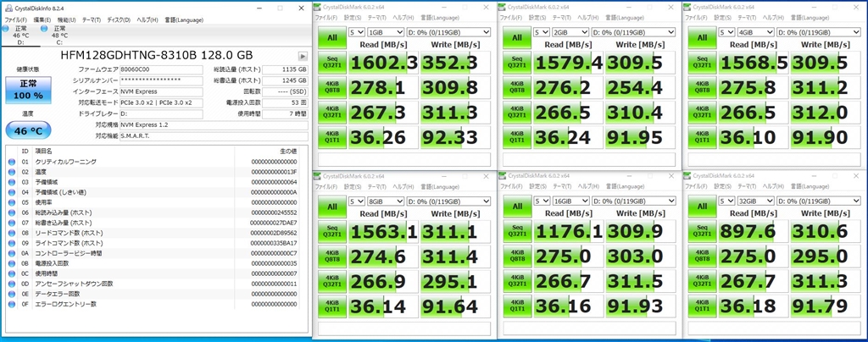
Task: Click 4KiB Q8T8 write result 254.4
Action: (640, 87)
